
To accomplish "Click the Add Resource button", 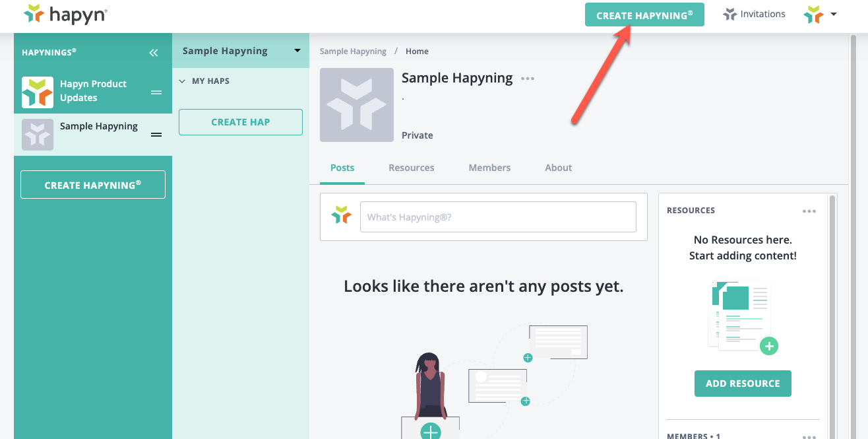I will point(743,384).
